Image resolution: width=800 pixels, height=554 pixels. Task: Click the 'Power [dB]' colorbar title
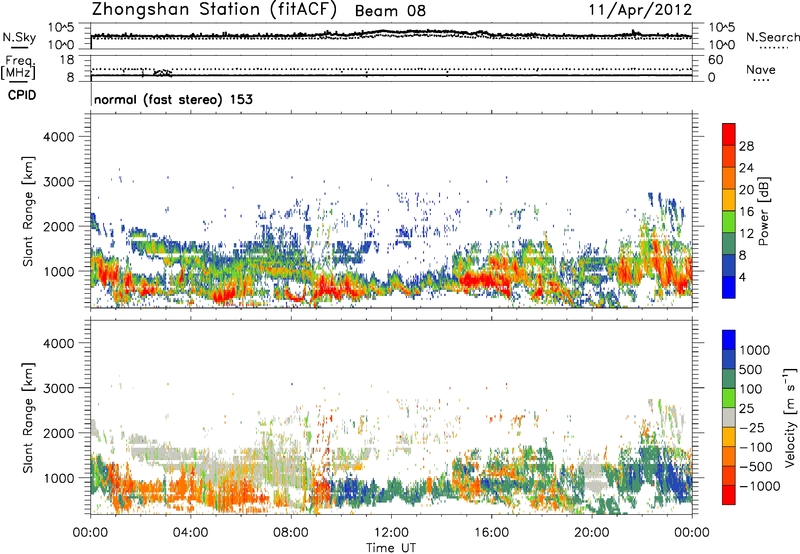(x=764, y=211)
